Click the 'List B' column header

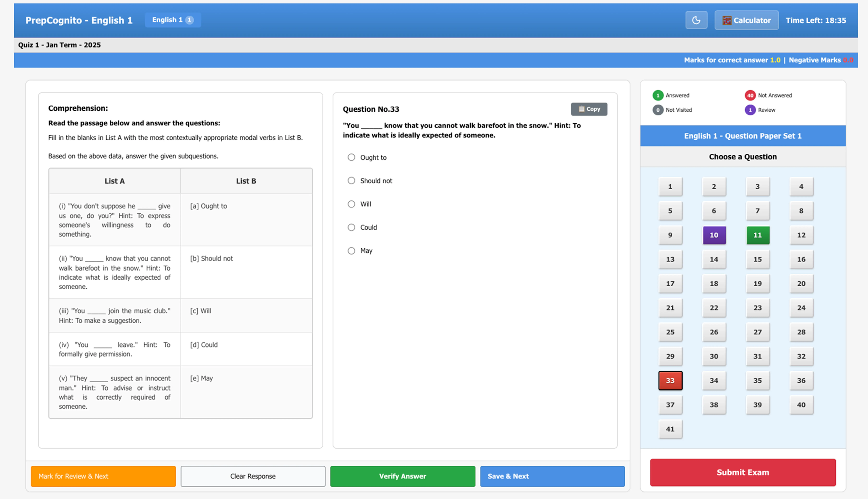(x=246, y=181)
